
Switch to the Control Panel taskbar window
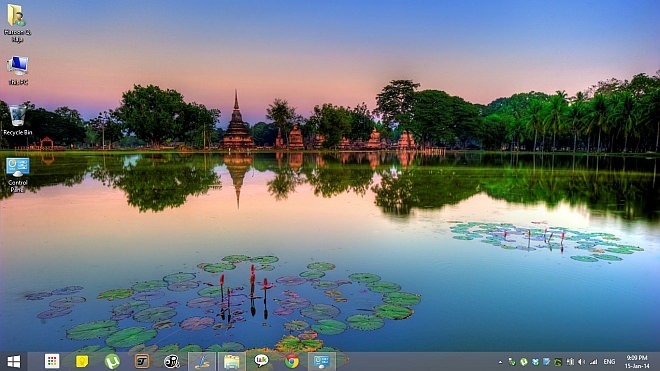pyautogui.click(x=322, y=361)
